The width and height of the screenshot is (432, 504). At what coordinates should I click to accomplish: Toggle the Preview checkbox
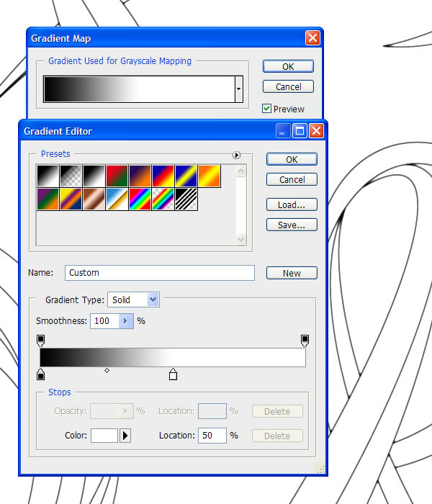[x=266, y=109]
